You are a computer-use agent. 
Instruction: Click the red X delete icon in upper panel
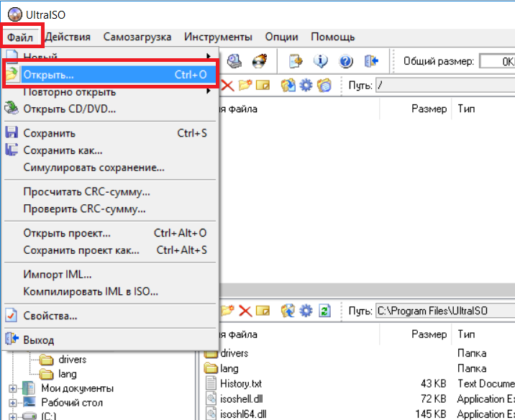[227, 86]
